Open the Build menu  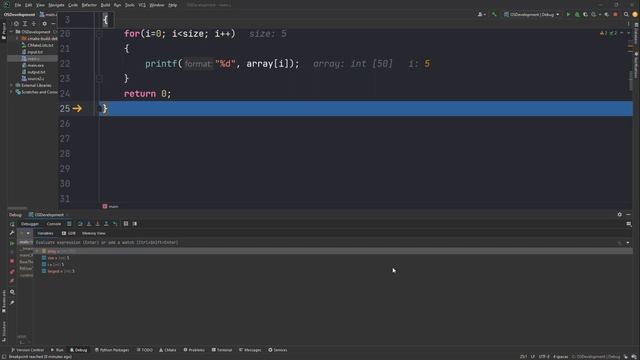105,5
